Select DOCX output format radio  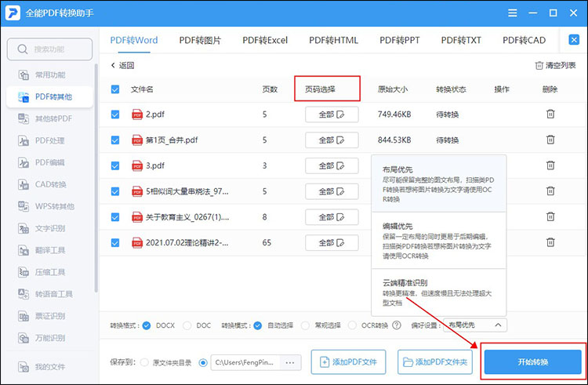pos(147,325)
